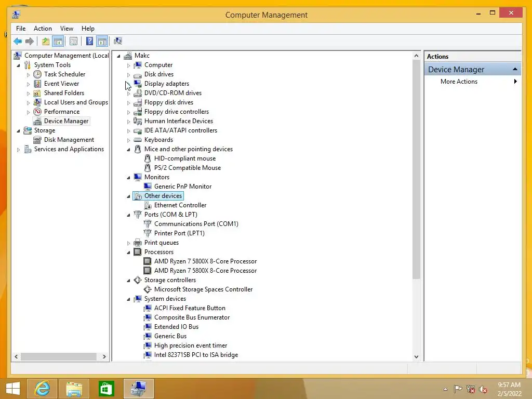Open the Help menu

88,29
